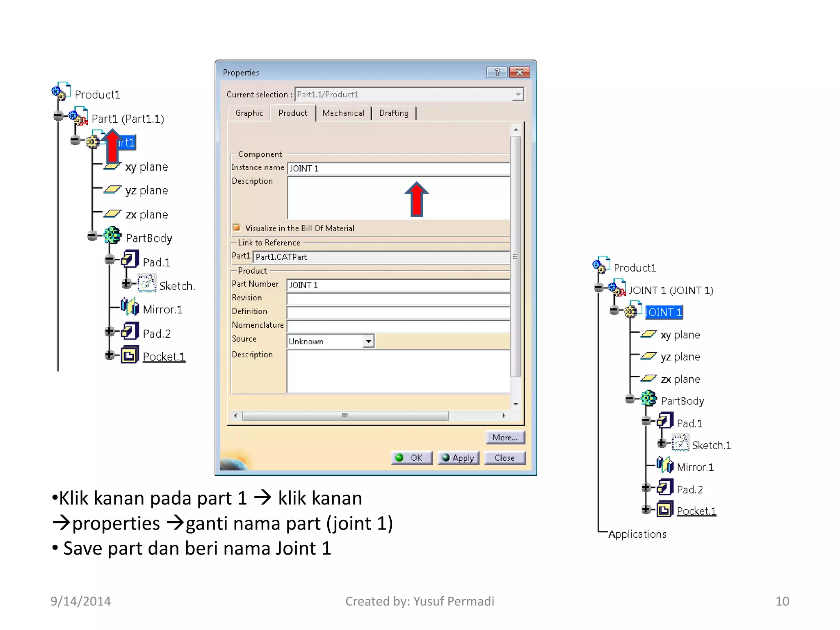Collapse Part1 (Part1.1) node in left tree
This screenshot has height=630, width=840.
tap(59, 116)
